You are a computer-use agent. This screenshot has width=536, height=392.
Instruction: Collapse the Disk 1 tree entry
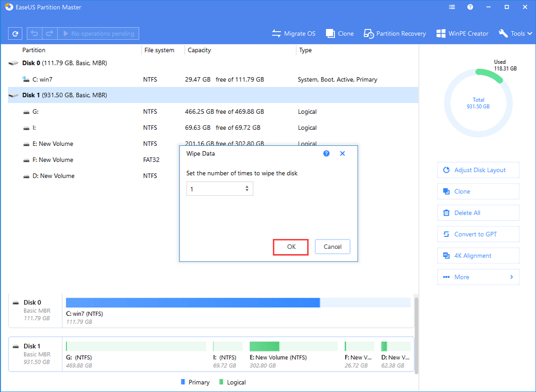coord(13,95)
